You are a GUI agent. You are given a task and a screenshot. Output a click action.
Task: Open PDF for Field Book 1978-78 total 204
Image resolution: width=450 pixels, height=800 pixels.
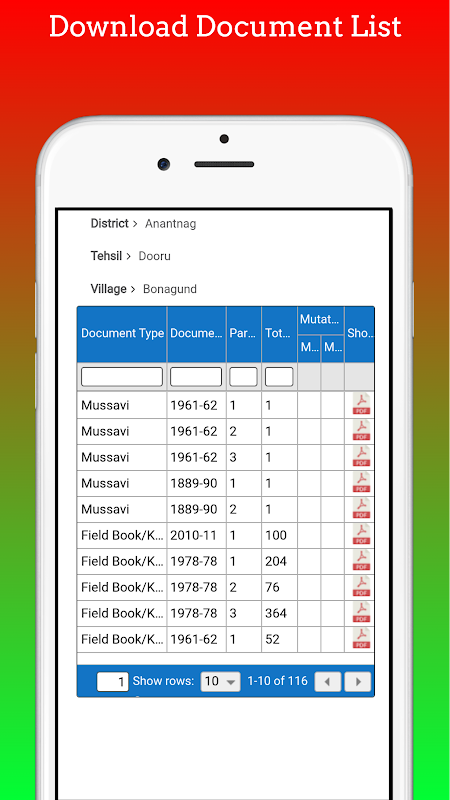pyautogui.click(x=361, y=560)
